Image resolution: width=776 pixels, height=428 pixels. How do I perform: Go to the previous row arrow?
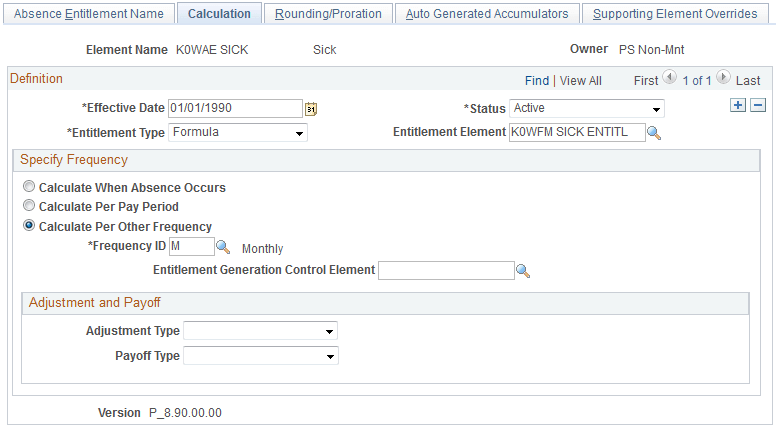click(x=669, y=80)
